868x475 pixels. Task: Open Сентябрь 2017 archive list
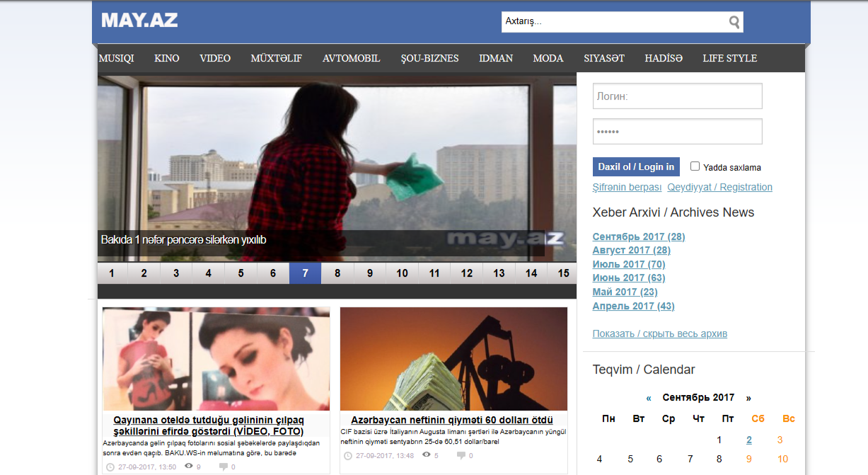638,236
